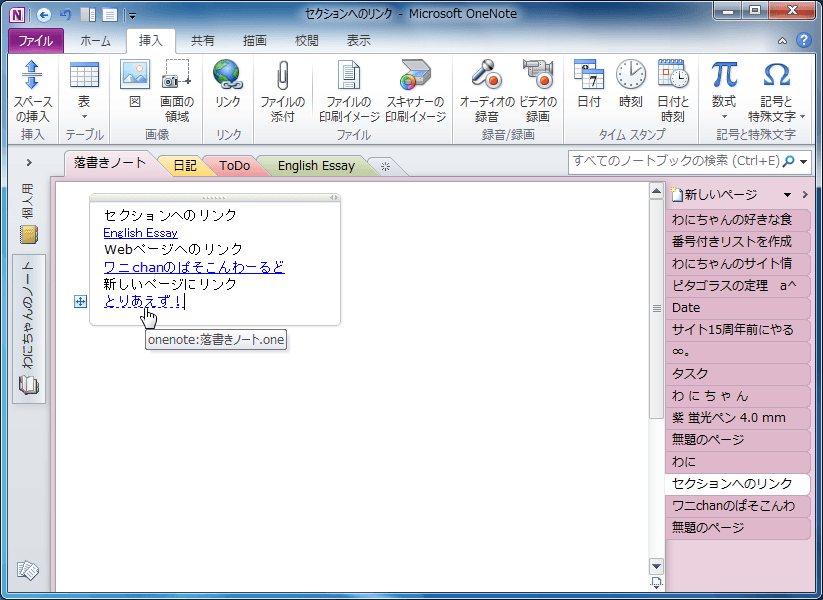Start audio recording with microphone icon
Viewport: 823px width, 600px height.
(486, 74)
